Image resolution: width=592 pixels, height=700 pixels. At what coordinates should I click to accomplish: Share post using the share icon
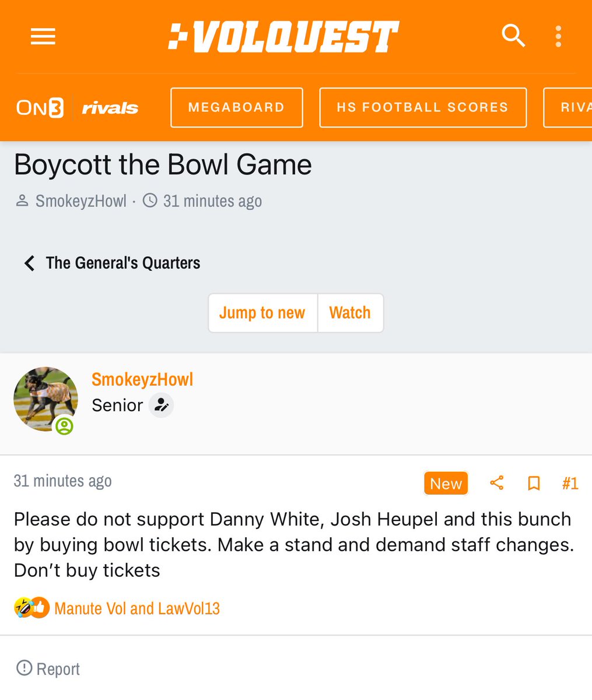[497, 483]
